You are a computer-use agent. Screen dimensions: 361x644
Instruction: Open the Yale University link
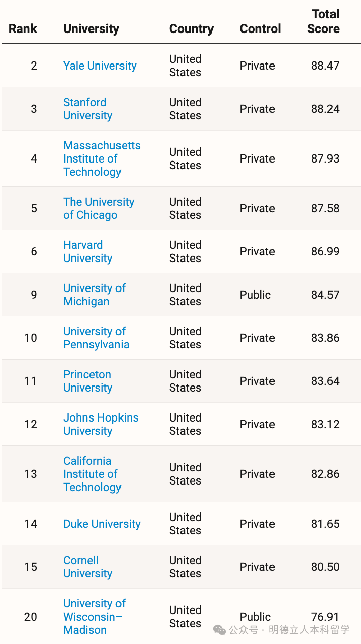100,66
